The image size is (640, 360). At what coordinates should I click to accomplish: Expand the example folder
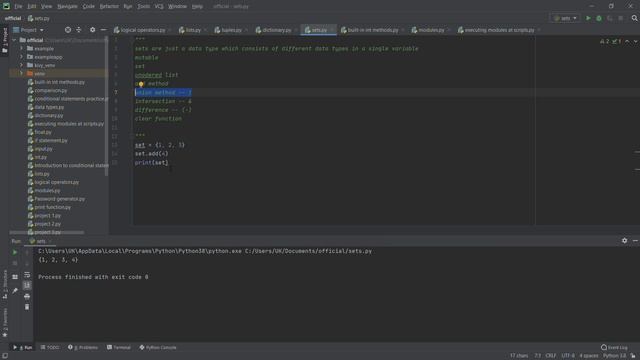[22, 48]
